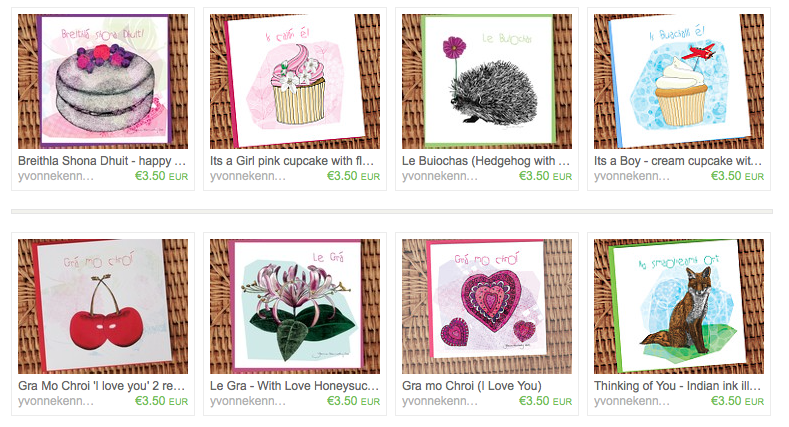Click the €3.50 price on the cherries card

click(161, 401)
